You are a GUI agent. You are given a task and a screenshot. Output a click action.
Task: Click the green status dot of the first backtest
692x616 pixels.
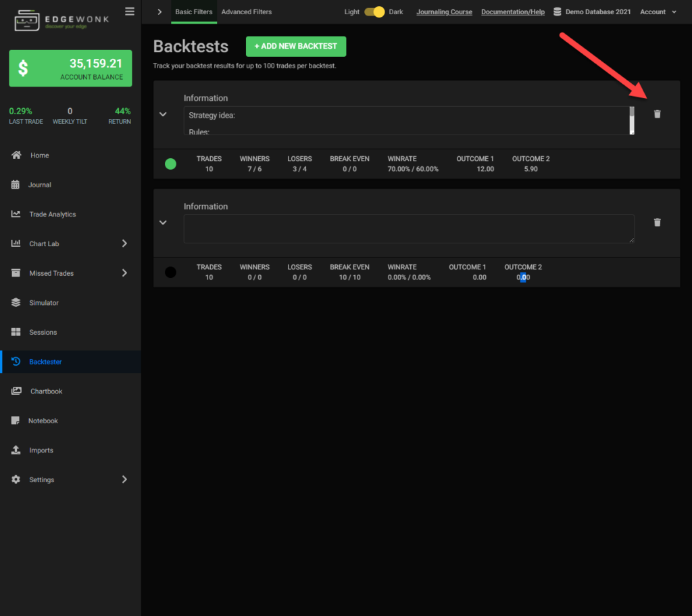click(170, 164)
